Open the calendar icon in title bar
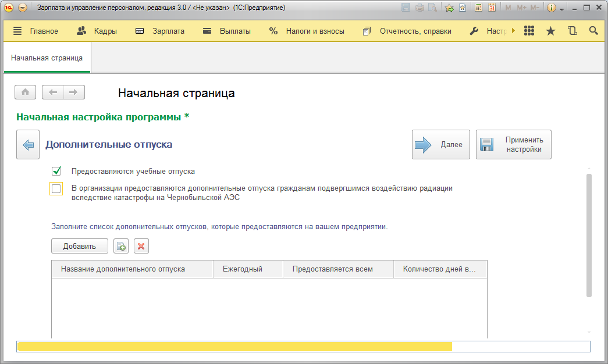608x364 pixels. [x=492, y=8]
